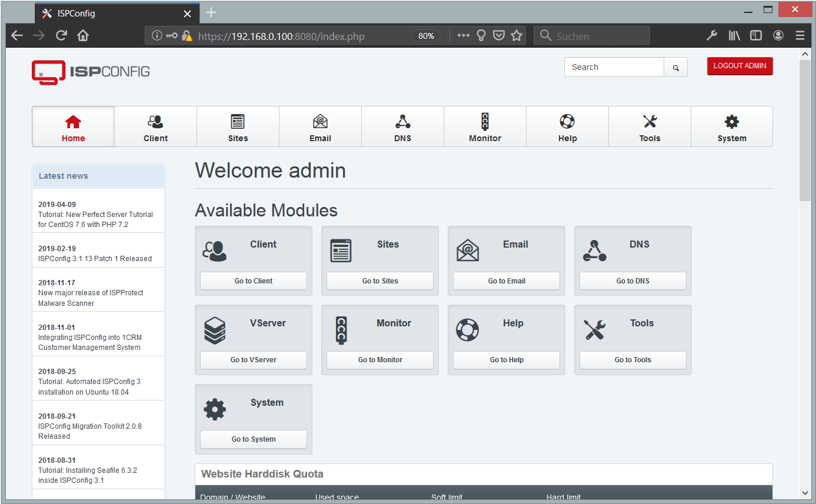Reload the page

(61, 36)
